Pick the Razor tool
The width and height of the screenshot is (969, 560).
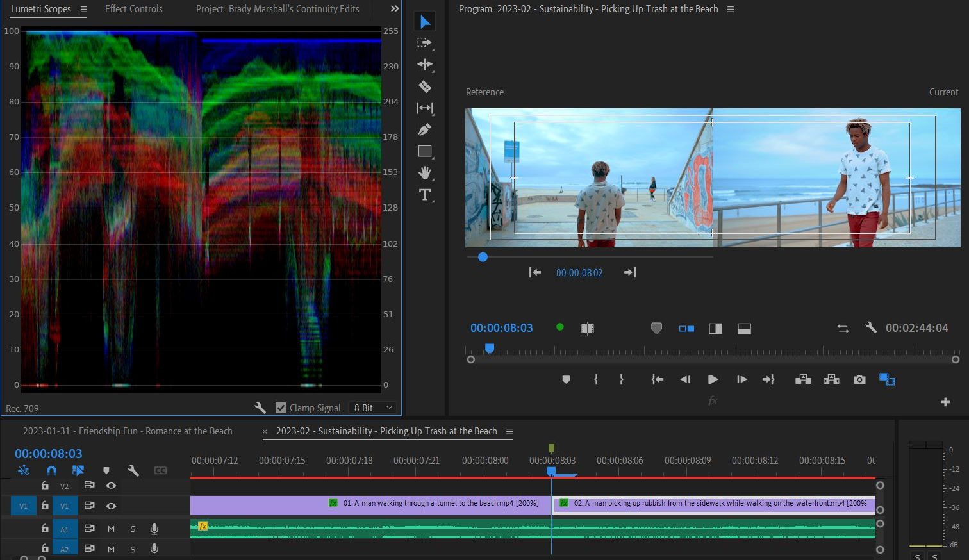[425, 86]
